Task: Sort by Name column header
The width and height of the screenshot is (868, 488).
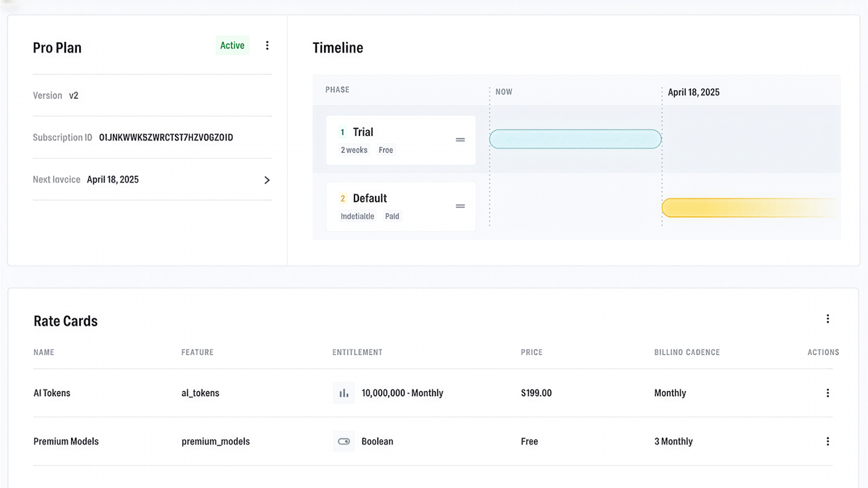Action: (x=44, y=352)
